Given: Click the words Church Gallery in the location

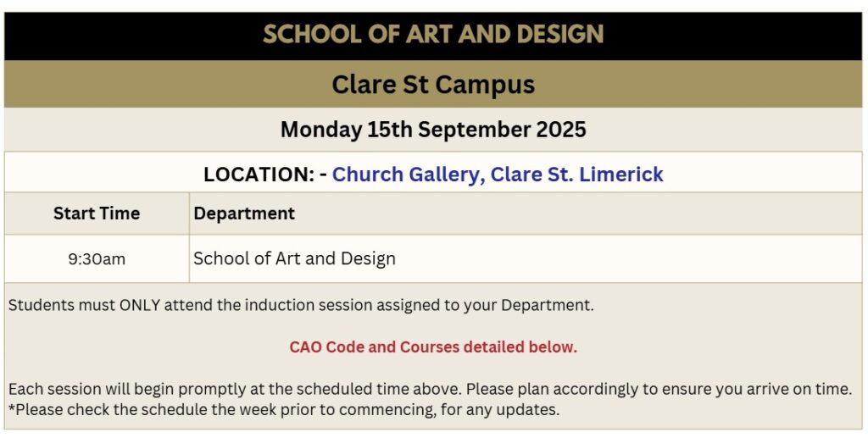Looking at the screenshot, I should 405,175.
